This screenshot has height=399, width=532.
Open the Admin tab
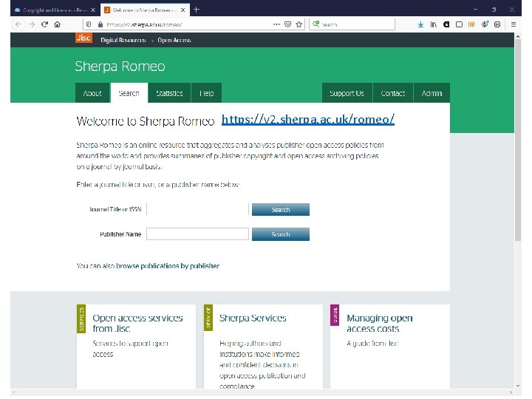coord(432,93)
